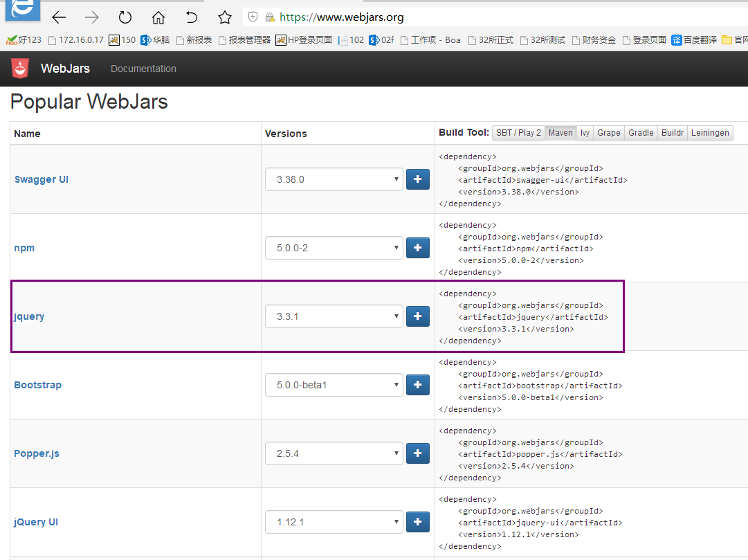Select Buildr build tool
This screenshot has width=748, height=560.
point(672,133)
